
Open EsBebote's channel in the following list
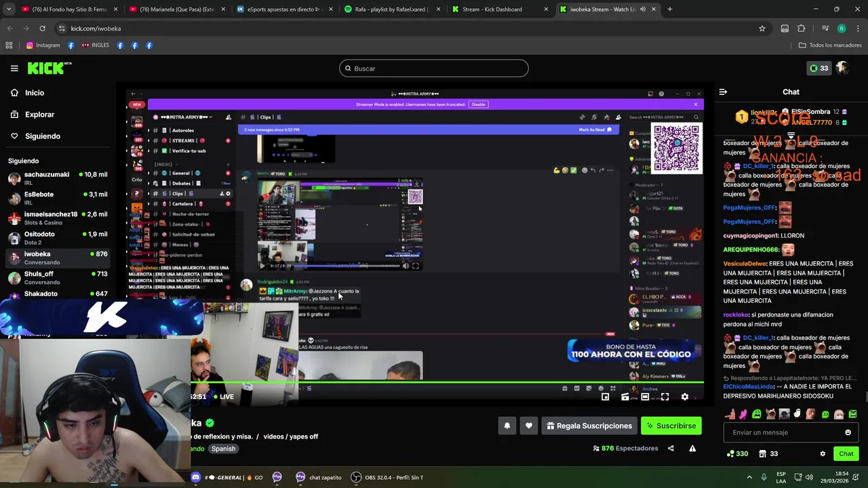tap(58, 198)
